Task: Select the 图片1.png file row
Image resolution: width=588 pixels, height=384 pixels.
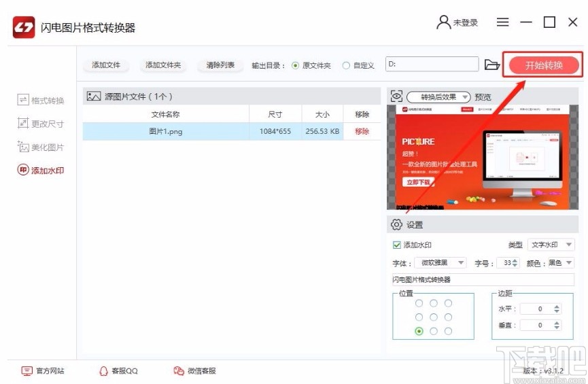Action: [232, 131]
